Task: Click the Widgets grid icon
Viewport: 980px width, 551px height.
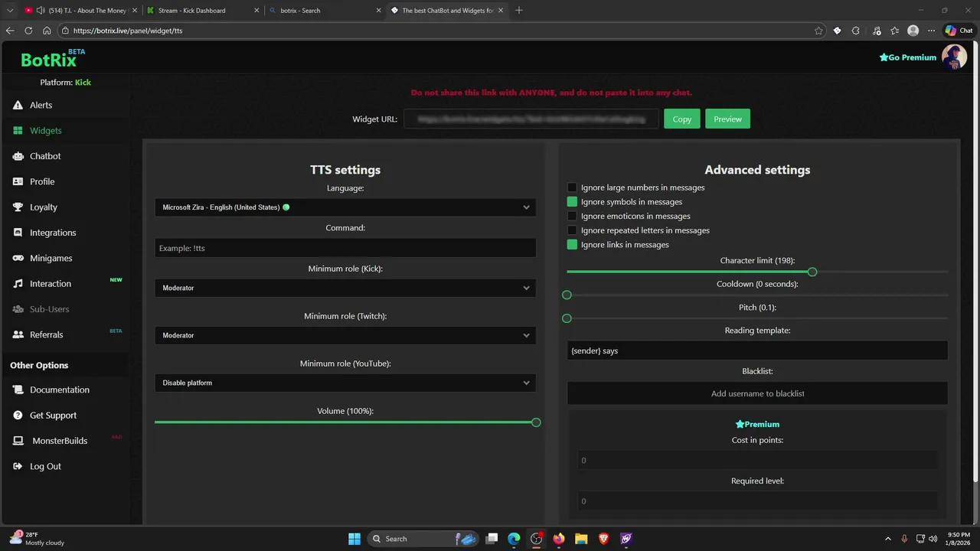Action: point(18,131)
